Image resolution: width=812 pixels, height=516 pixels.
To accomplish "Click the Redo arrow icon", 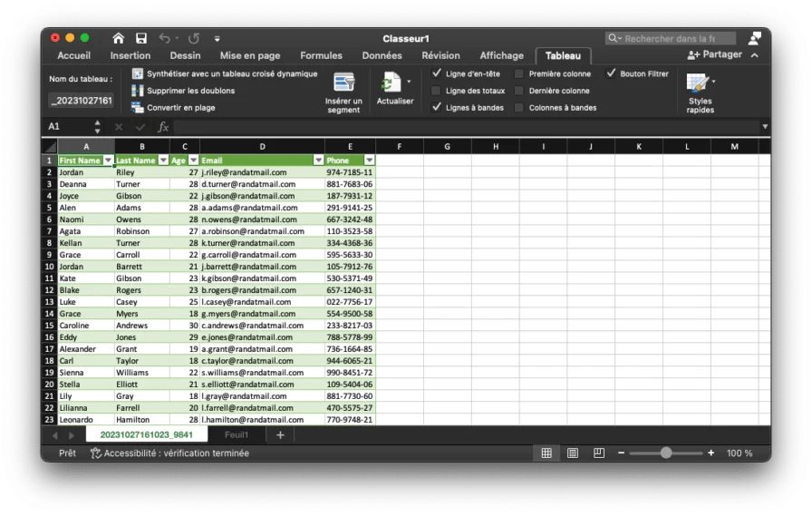I will click(194, 38).
